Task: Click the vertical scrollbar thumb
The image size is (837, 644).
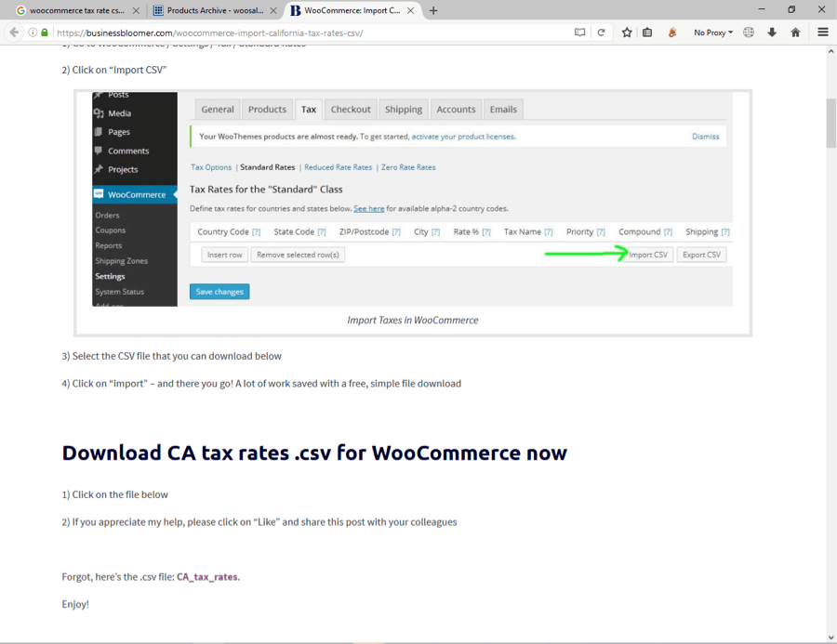Action: pos(831,124)
